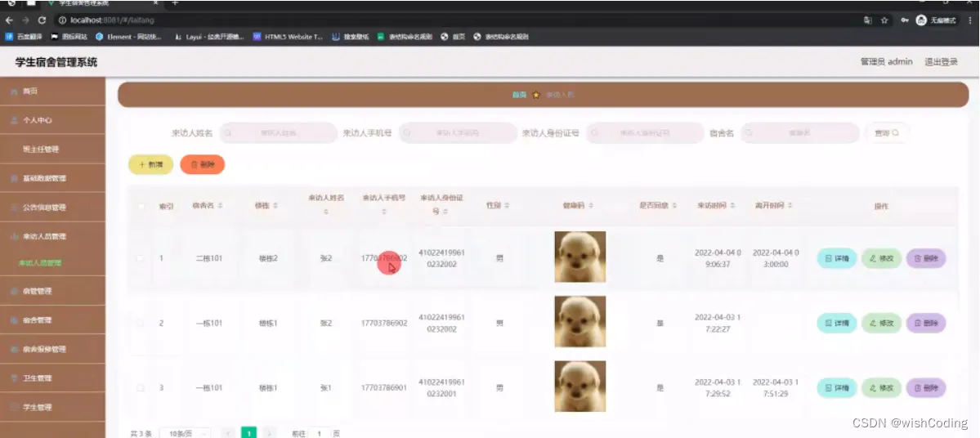Click 详情 for row 2 visitor
The height and width of the screenshot is (438, 980).
click(837, 323)
